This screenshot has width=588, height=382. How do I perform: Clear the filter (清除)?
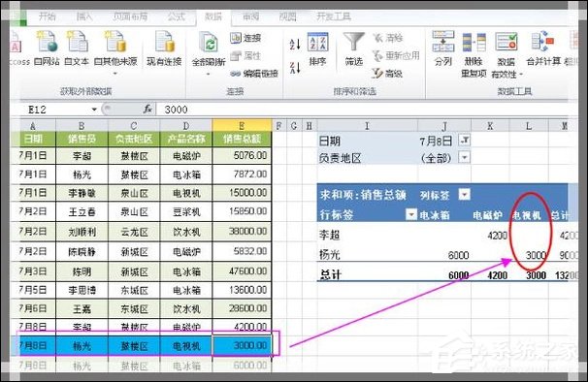pos(388,38)
